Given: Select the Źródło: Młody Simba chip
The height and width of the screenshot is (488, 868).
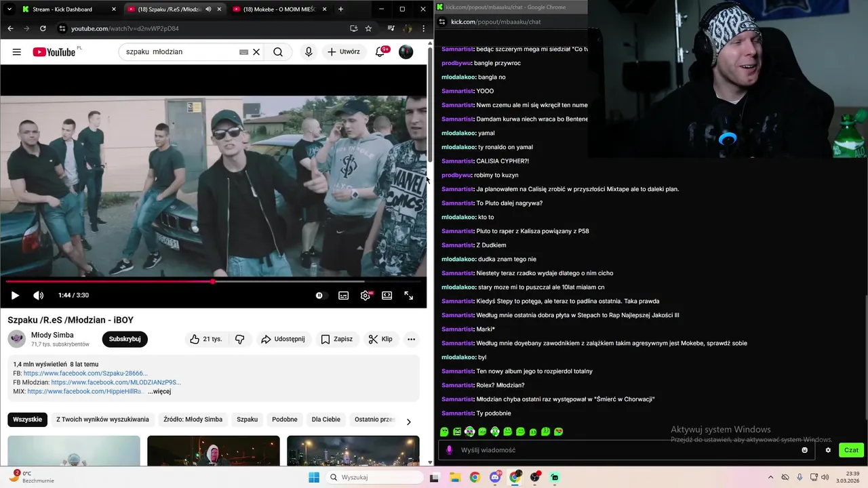Looking at the screenshot, I should [193, 420].
